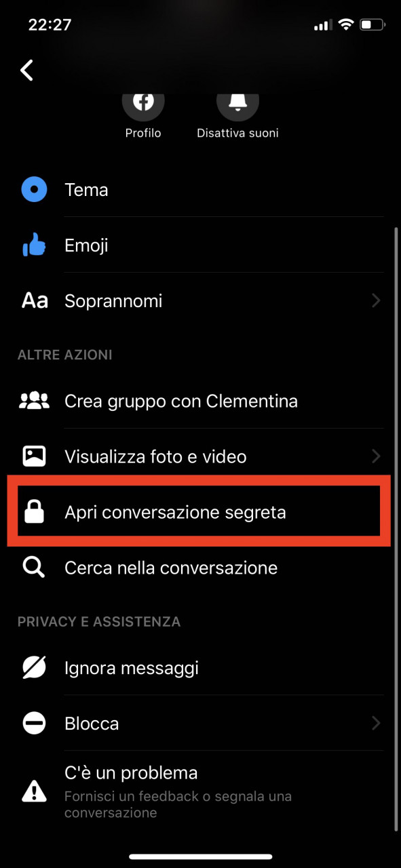Tap the Blocca minus-circle icon
This screenshot has width=401, height=868.
coord(34,724)
